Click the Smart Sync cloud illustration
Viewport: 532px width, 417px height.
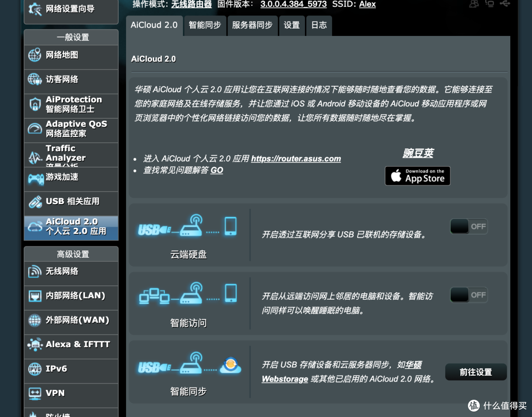click(x=190, y=363)
